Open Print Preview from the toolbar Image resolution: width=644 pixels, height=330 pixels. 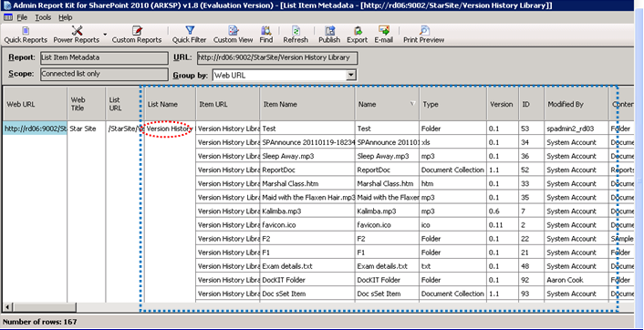pos(424,35)
